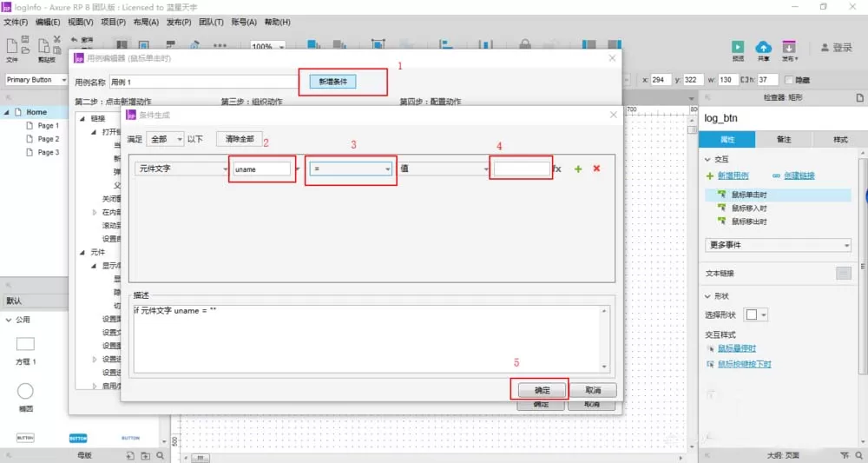Select the rectangle 方框 1 widget thumbnail

(x=25, y=344)
